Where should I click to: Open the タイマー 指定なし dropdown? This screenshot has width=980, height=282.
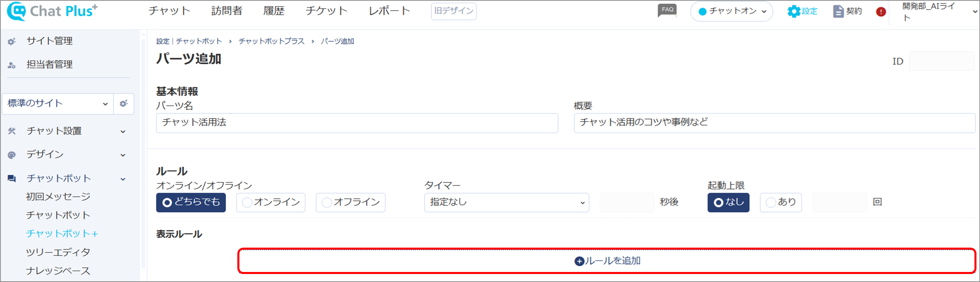coord(507,202)
